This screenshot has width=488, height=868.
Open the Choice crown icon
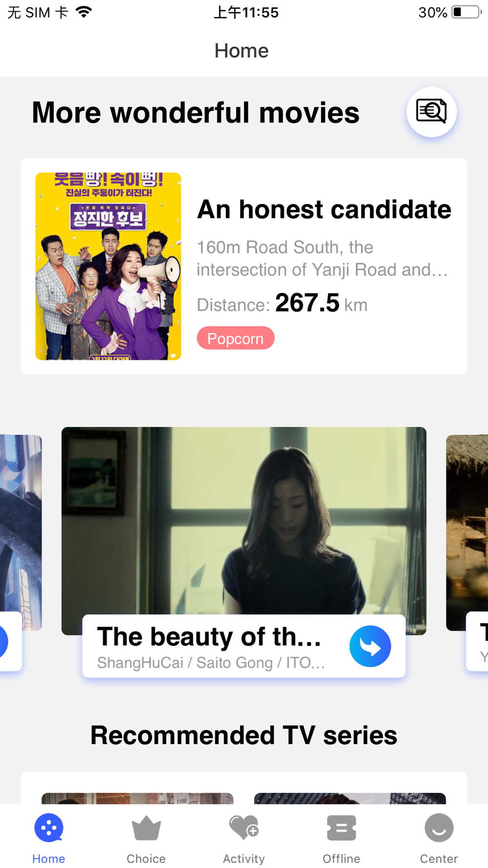(x=146, y=828)
